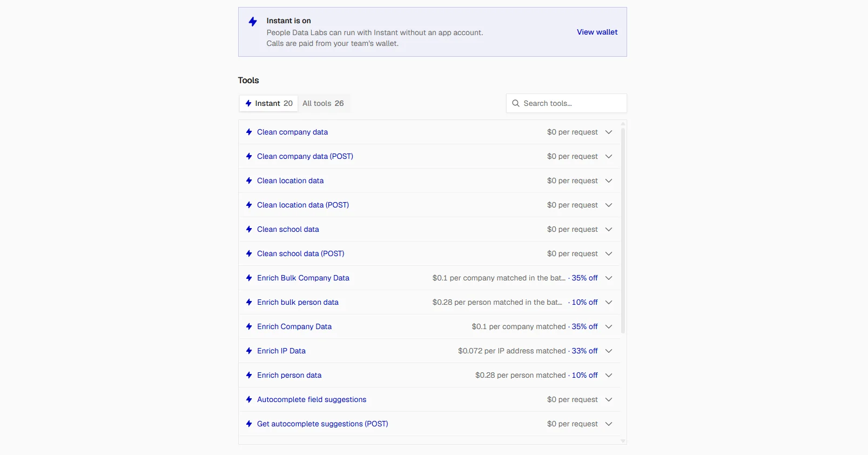Expand the Autocomplete field suggestions chevron
This screenshot has height=455, width=868.
[609, 399]
